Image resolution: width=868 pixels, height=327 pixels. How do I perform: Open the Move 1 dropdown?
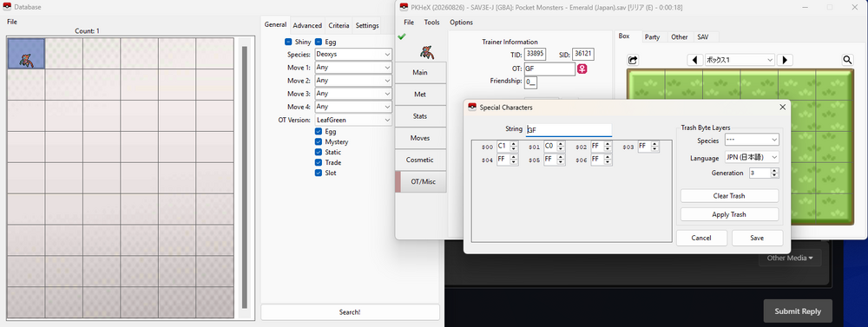pos(353,68)
